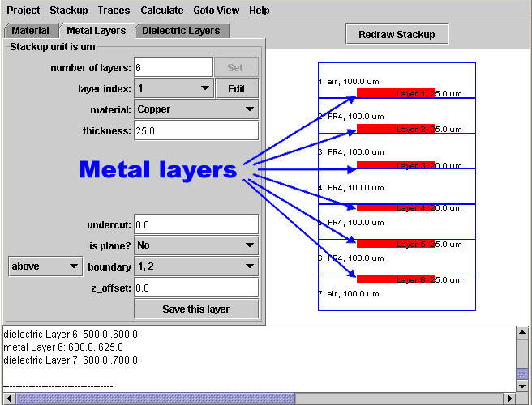Switch to the Dielectric Layers tab
Image resolution: width=532 pixels, height=405 pixels.
[x=182, y=31]
